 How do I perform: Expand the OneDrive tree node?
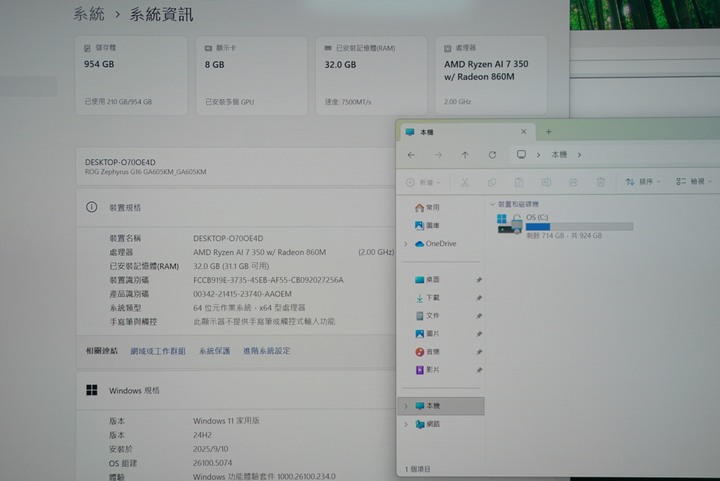click(x=405, y=244)
